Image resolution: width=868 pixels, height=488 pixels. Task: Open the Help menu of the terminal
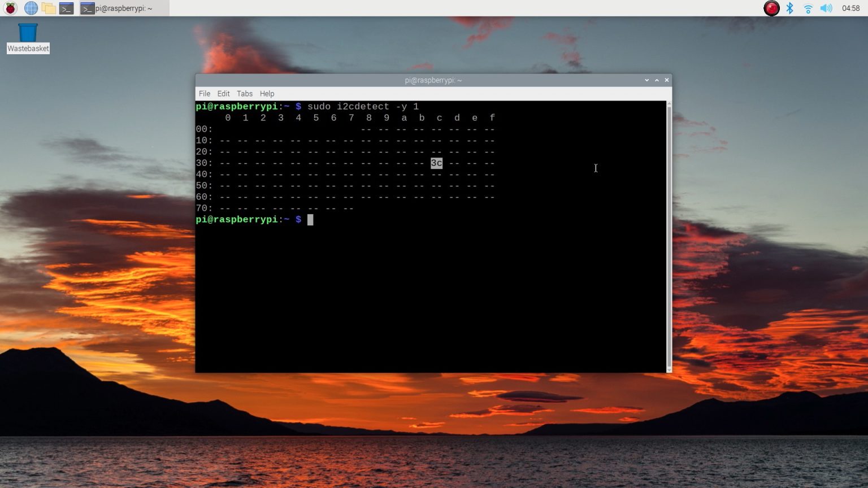click(x=266, y=93)
